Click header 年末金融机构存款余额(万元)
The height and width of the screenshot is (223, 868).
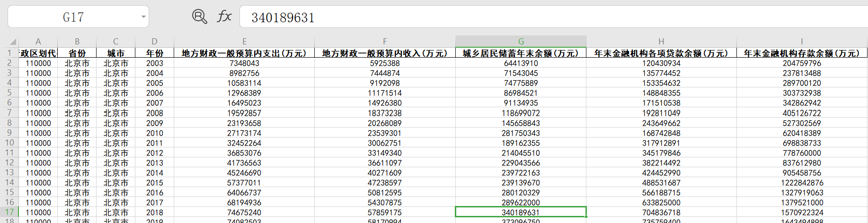802,53
